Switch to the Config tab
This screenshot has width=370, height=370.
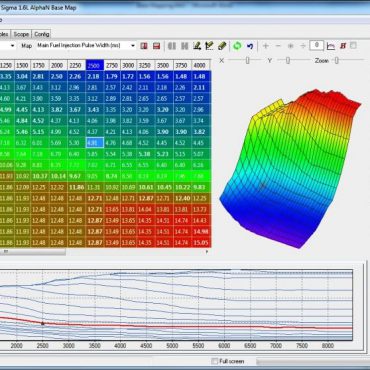(x=42, y=34)
